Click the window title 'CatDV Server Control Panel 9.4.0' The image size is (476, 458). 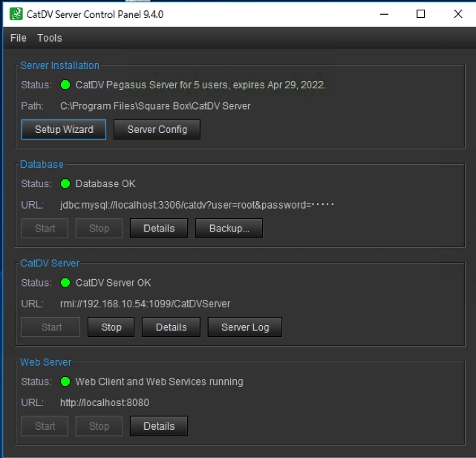95,14
